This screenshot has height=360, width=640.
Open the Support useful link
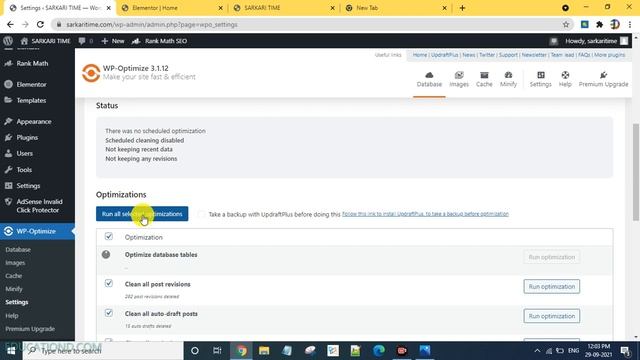(x=508, y=55)
